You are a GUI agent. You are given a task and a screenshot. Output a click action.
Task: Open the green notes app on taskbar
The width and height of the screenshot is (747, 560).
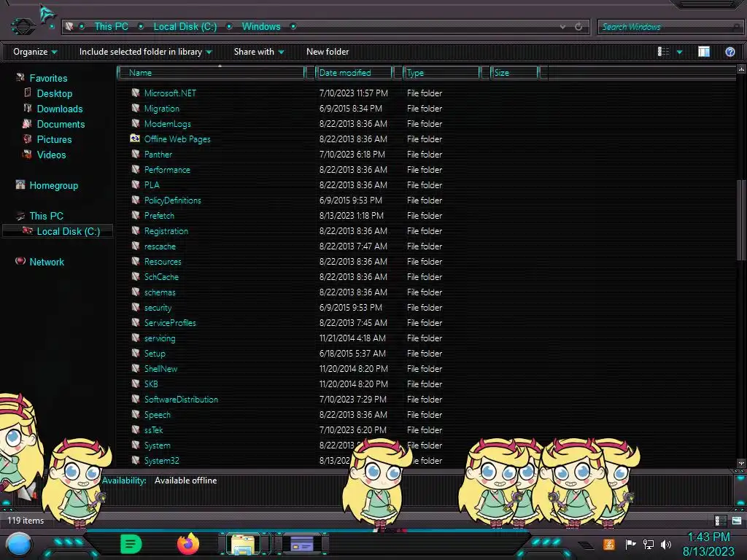(131, 544)
